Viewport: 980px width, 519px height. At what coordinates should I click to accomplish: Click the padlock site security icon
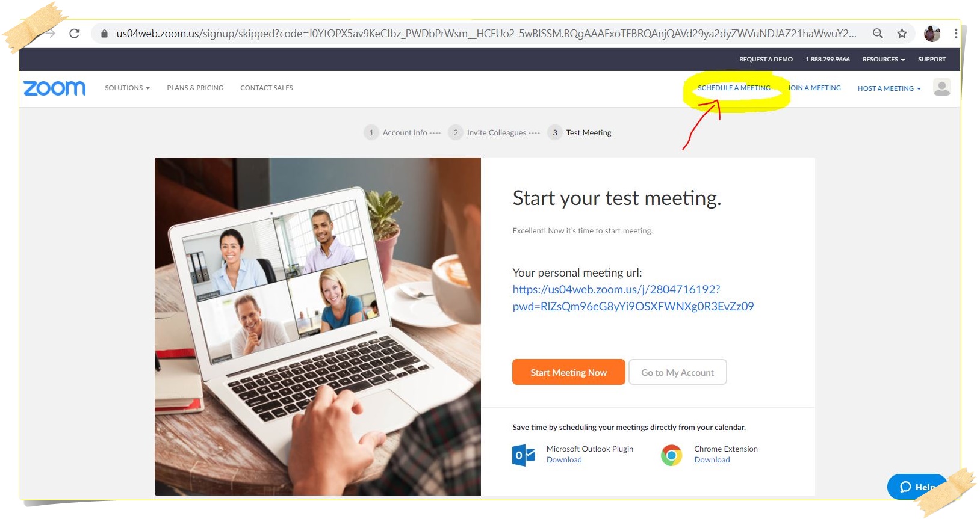[104, 34]
